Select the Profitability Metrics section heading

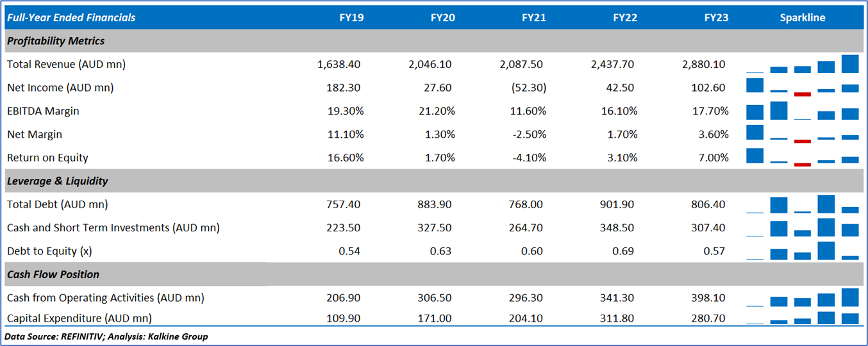(x=56, y=41)
